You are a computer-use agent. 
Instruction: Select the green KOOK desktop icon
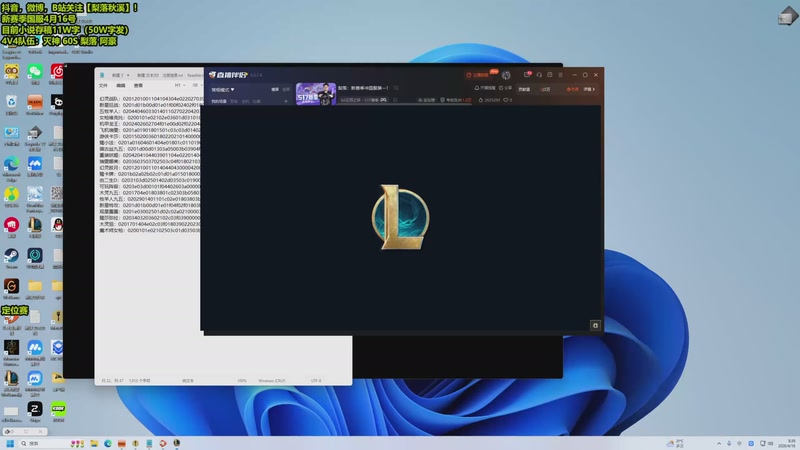(x=58, y=409)
